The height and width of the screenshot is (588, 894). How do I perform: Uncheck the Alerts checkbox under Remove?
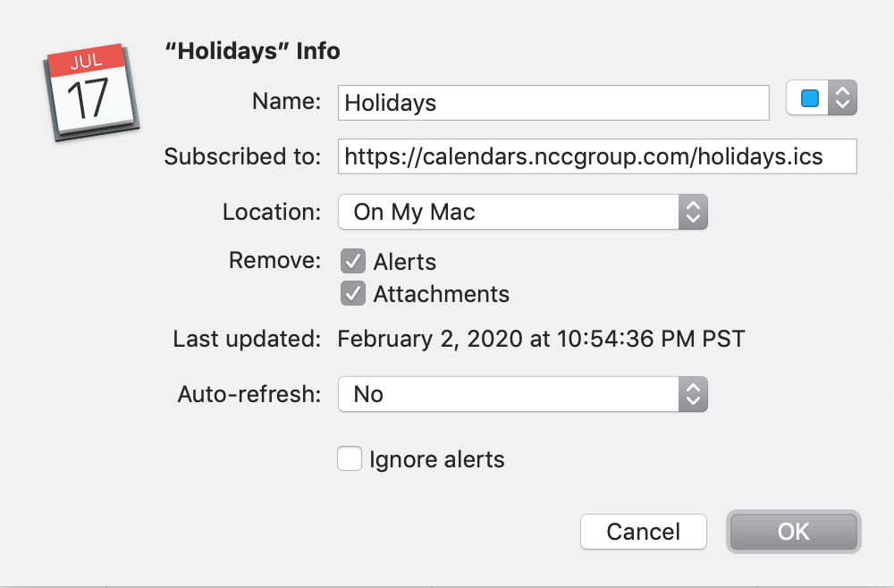pyautogui.click(x=353, y=262)
